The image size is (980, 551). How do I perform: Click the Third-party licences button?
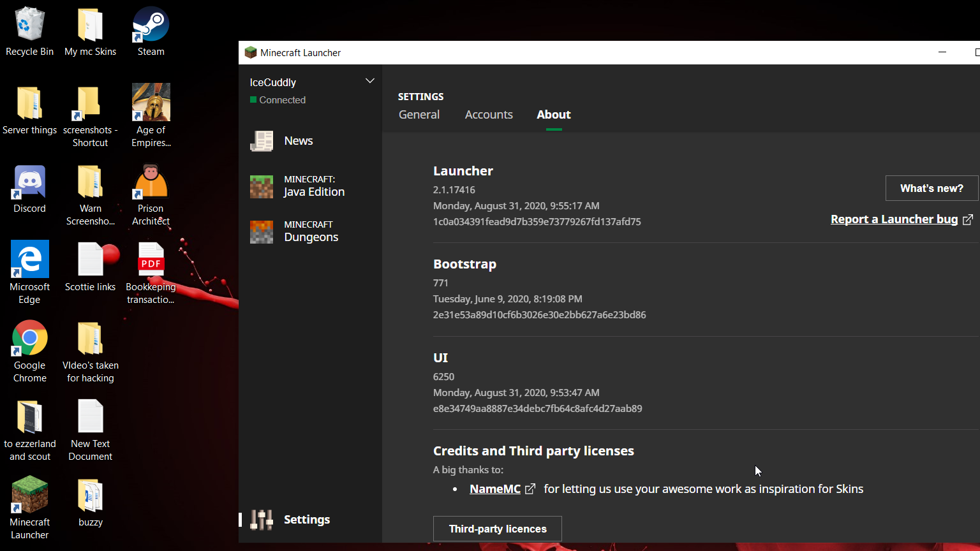click(498, 529)
